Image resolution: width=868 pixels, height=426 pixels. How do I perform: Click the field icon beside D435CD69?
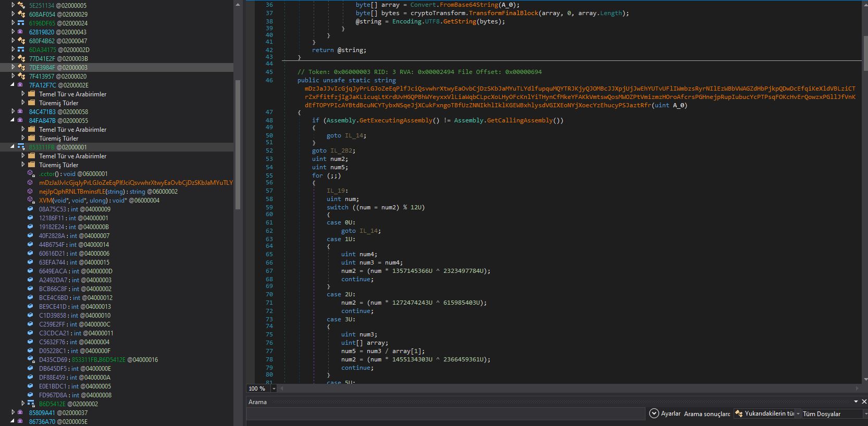click(31, 359)
